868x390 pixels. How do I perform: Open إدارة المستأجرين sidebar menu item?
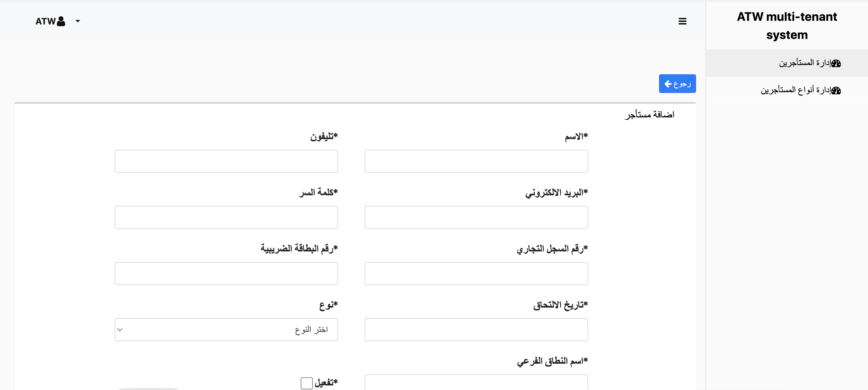tap(805, 63)
